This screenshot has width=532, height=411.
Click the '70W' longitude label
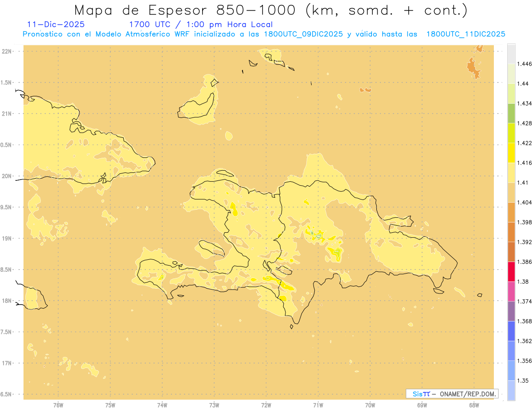[370, 405]
